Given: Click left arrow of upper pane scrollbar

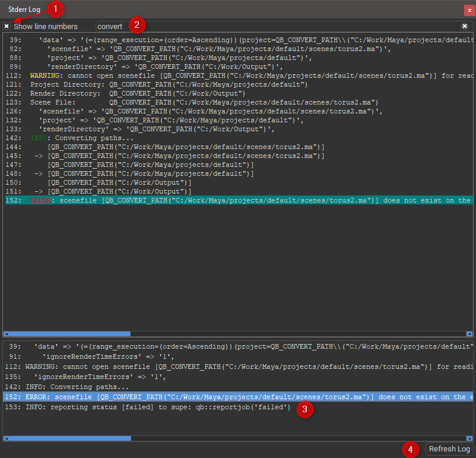Looking at the screenshot, I should (x=7, y=334).
